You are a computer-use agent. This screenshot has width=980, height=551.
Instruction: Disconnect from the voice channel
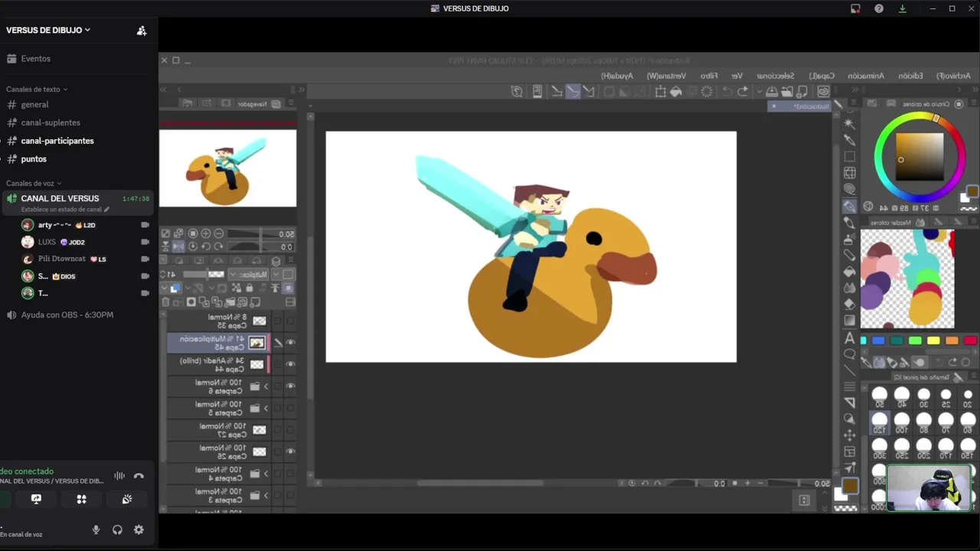(x=139, y=476)
